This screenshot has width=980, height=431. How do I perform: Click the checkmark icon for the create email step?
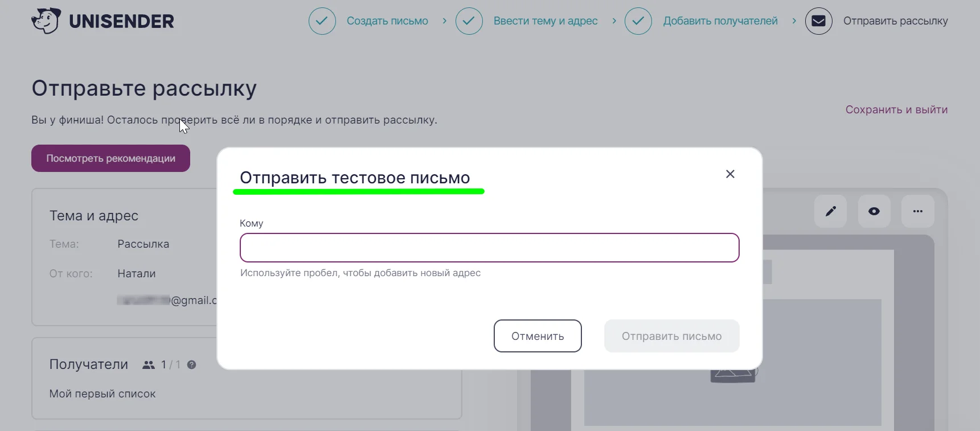pos(322,21)
